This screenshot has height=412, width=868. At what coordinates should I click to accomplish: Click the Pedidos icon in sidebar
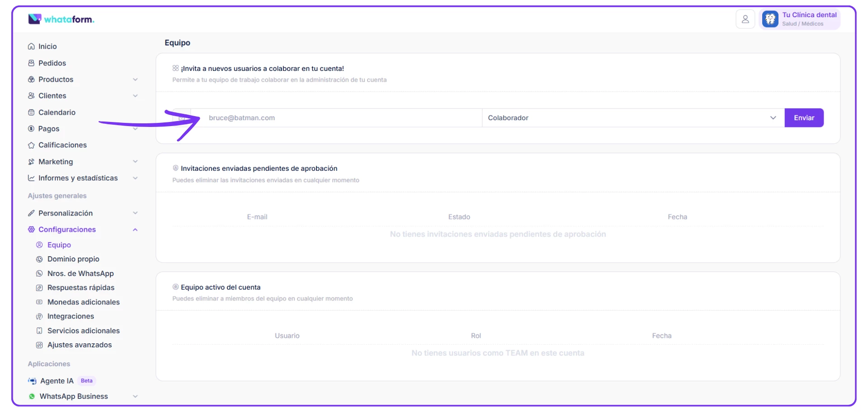31,63
